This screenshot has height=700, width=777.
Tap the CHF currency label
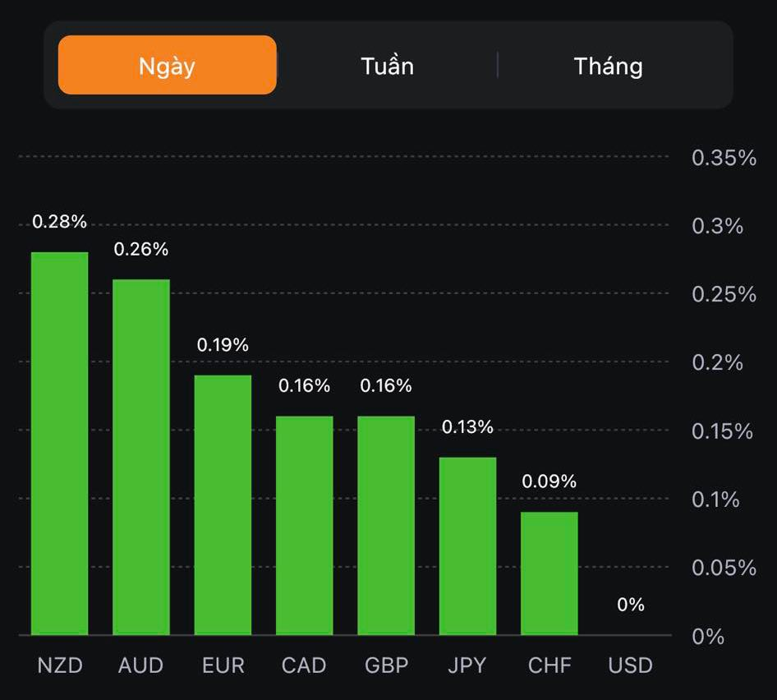coord(549,665)
